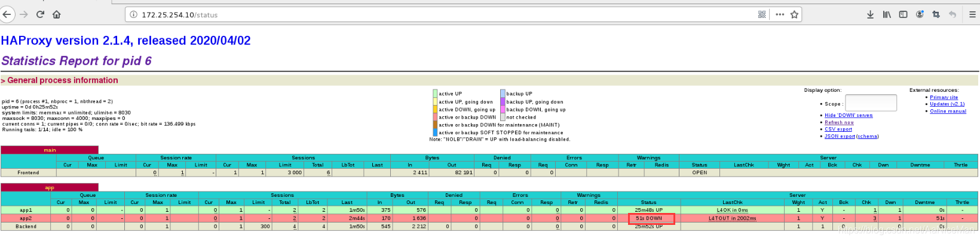Show site information icon in address bar
This screenshot has height=241, width=980.
click(133, 14)
